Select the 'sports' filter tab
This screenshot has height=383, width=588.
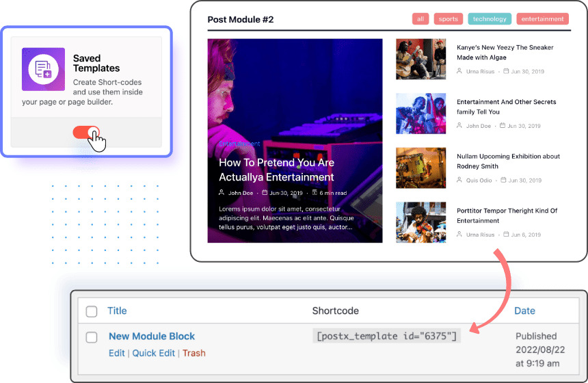point(448,18)
